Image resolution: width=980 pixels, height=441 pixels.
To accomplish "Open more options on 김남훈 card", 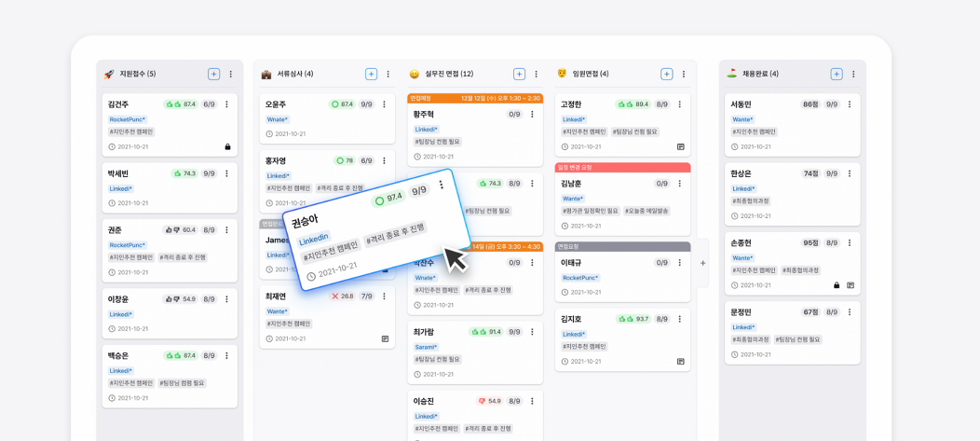I will coord(679,184).
